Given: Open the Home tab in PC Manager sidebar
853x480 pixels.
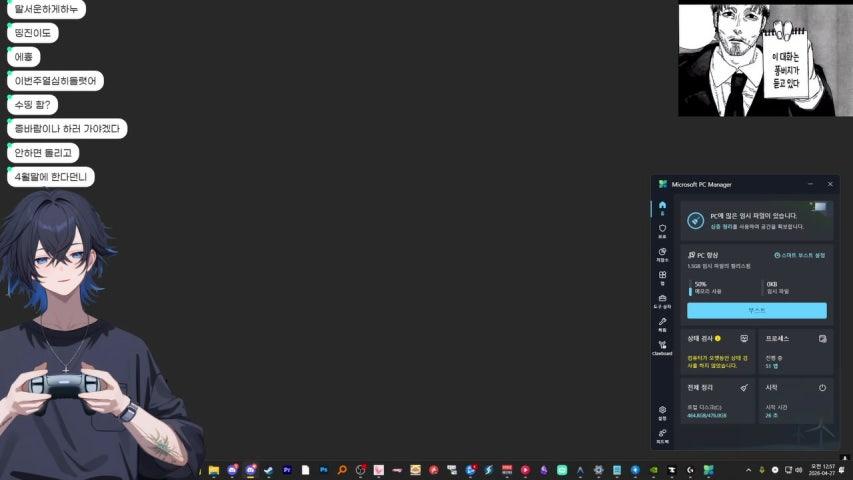Looking at the screenshot, I should point(662,208).
